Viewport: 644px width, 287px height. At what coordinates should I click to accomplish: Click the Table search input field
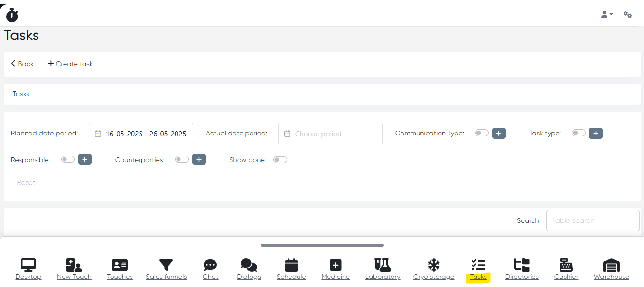[x=592, y=220]
